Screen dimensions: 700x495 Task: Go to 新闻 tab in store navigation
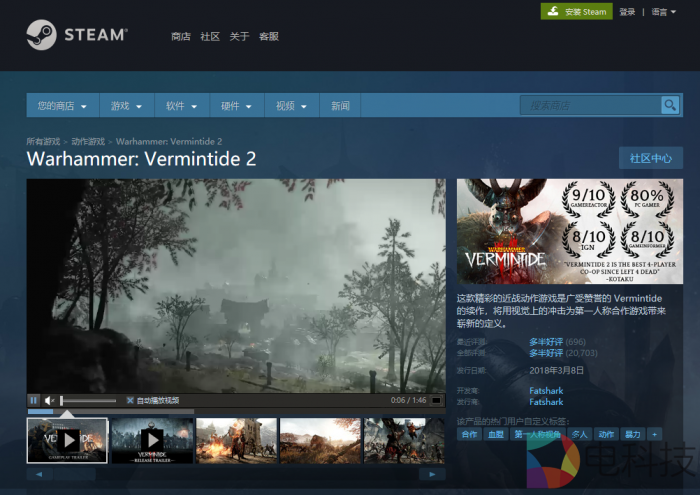340,106
